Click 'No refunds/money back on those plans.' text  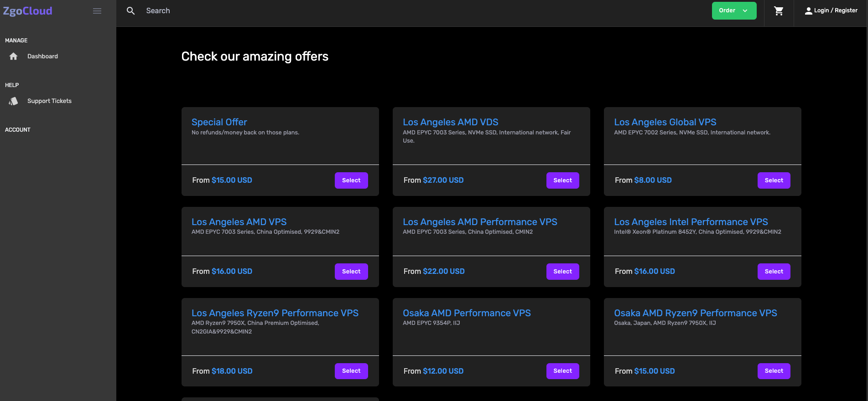click(245, 133)
